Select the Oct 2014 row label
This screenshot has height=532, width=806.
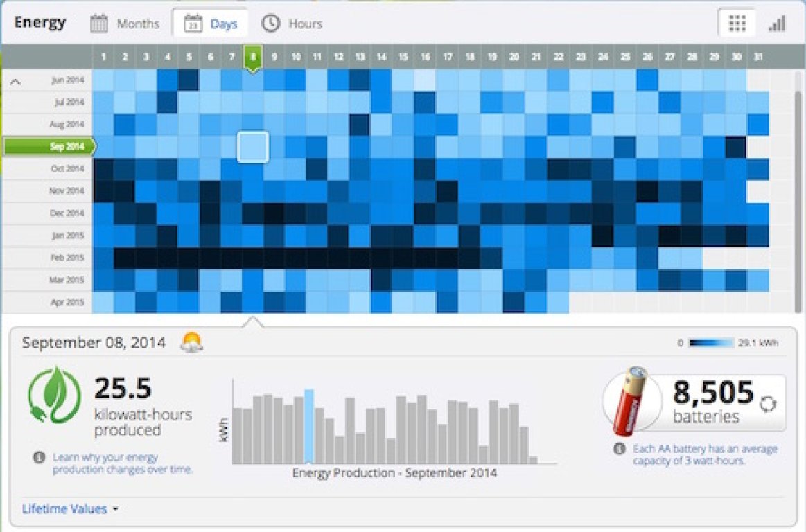(x=67, y=168)
